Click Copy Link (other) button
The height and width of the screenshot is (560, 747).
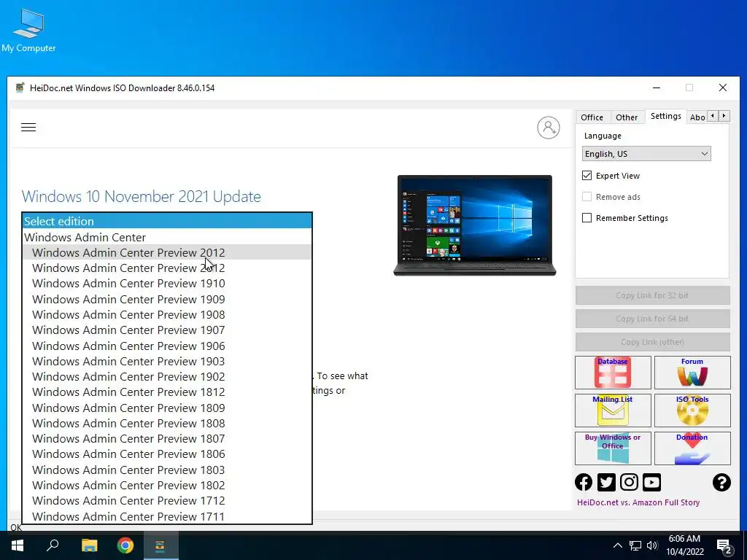tap(652, 342)
